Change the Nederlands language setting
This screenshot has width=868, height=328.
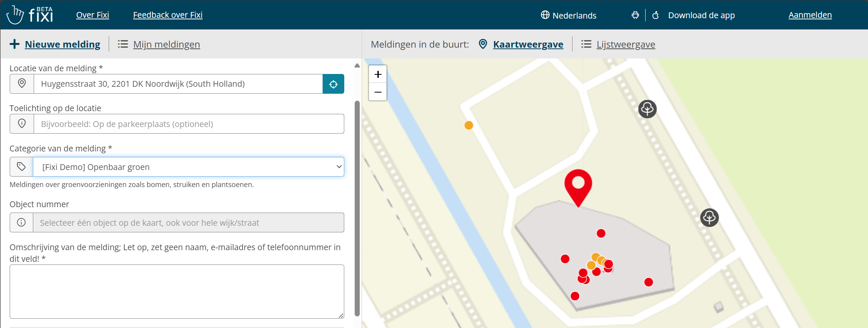pyautogui.click(x=574, y=15)
